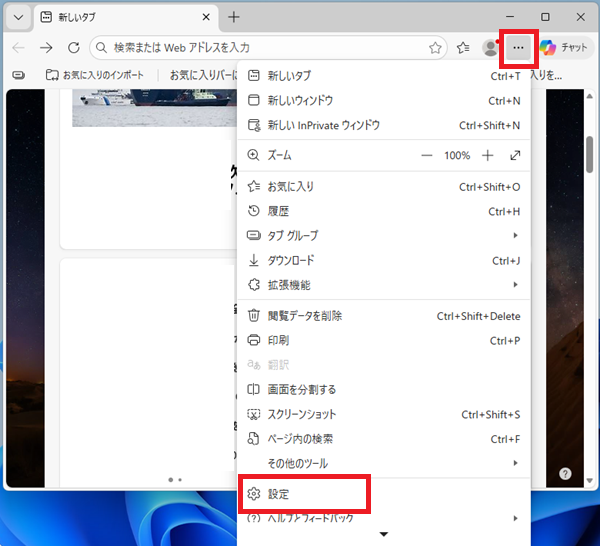
Task: Click the zoom out minus icon
Action: coord(427,156)
